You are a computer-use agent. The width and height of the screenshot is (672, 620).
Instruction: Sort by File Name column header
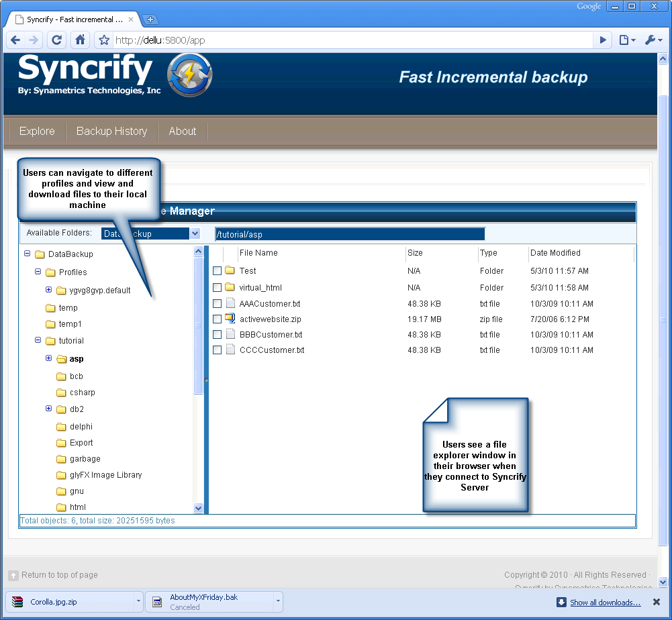[258, 253]
